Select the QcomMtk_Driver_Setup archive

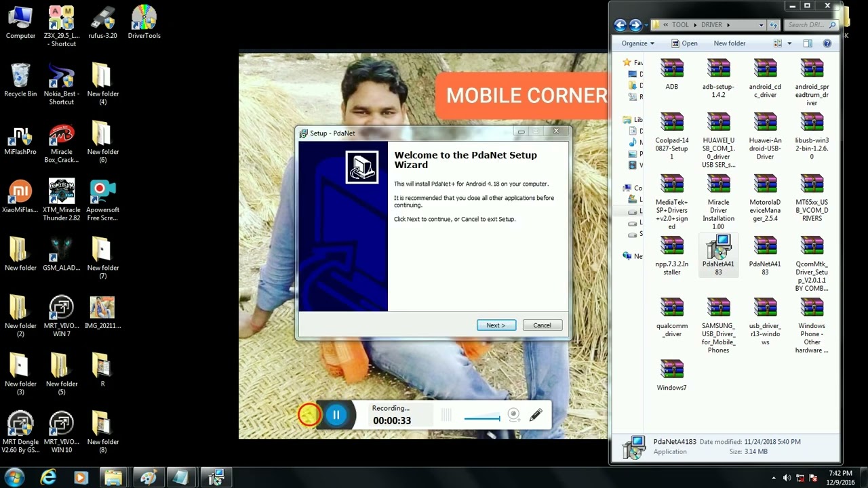[812, 264]
